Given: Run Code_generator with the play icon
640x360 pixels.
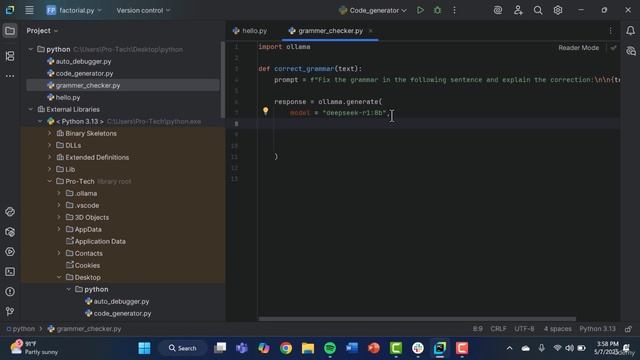Looking at the screenshot, I should [x=420, y=10].
